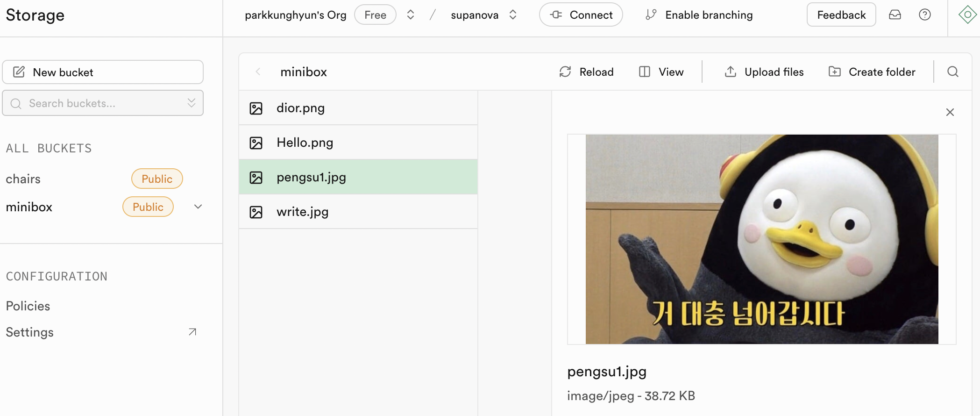Viewport: 980px width, 416px height.
Task: Click the Free plan badge
Action: [375, 15]
